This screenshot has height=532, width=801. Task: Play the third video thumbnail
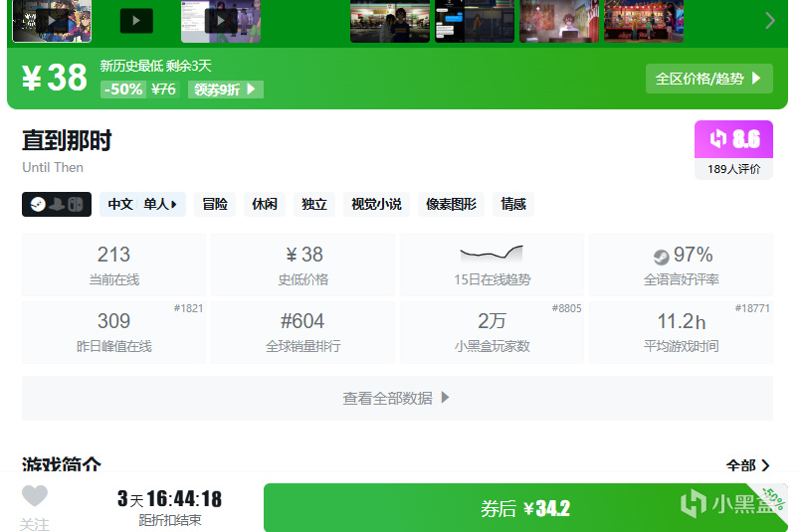click(x=221, y=21)
